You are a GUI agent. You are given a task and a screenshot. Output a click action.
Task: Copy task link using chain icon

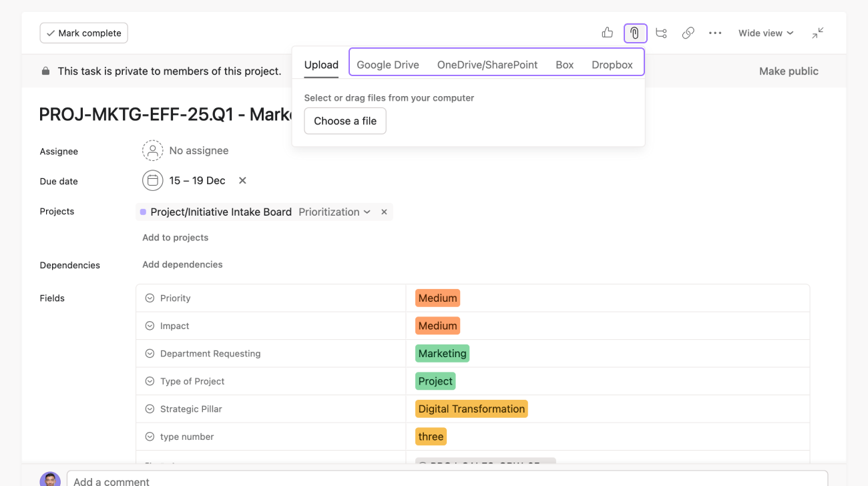pos(688,33)
